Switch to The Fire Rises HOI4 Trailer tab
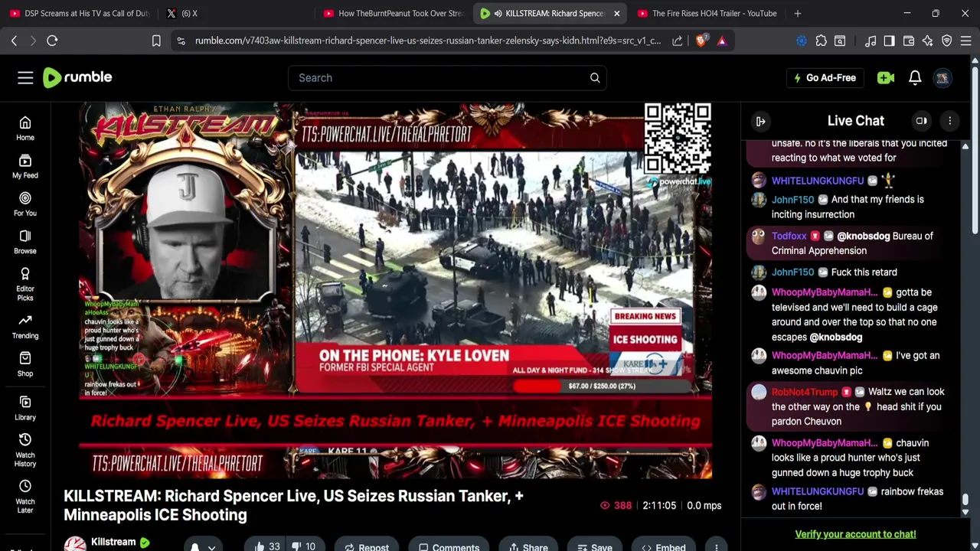 point(707,13)
